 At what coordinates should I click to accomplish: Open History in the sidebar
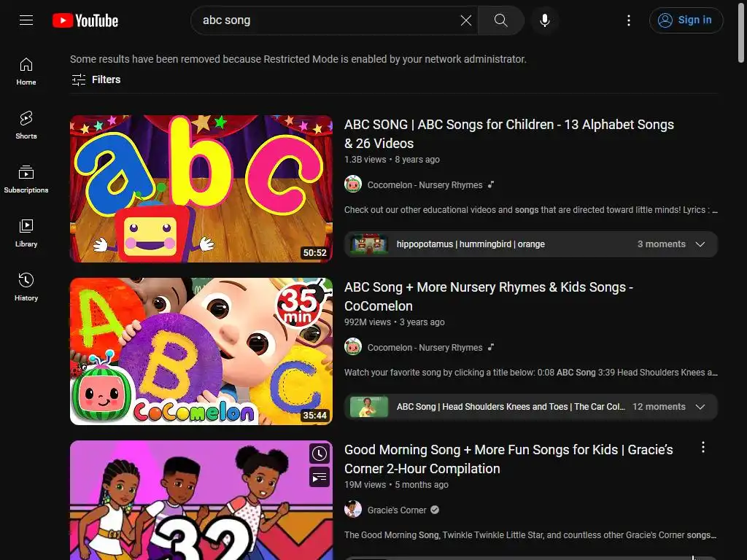[26, 287]
